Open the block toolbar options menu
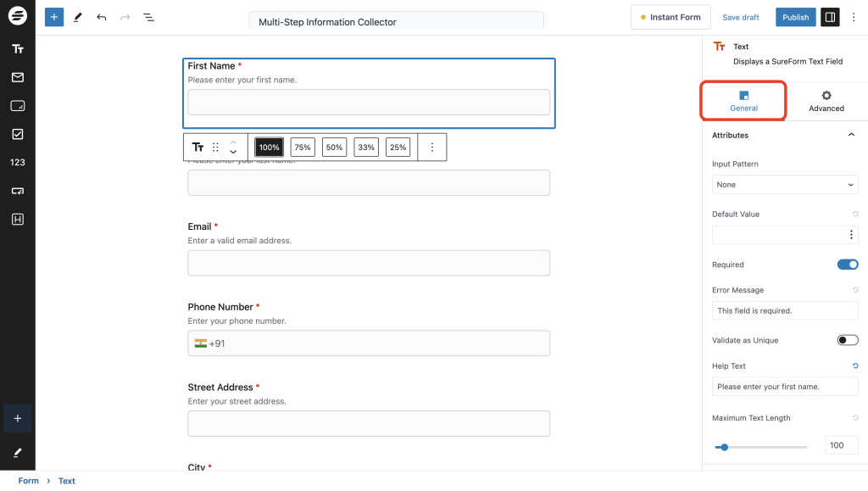Screen dimensions: 868x491 point(432,147)
